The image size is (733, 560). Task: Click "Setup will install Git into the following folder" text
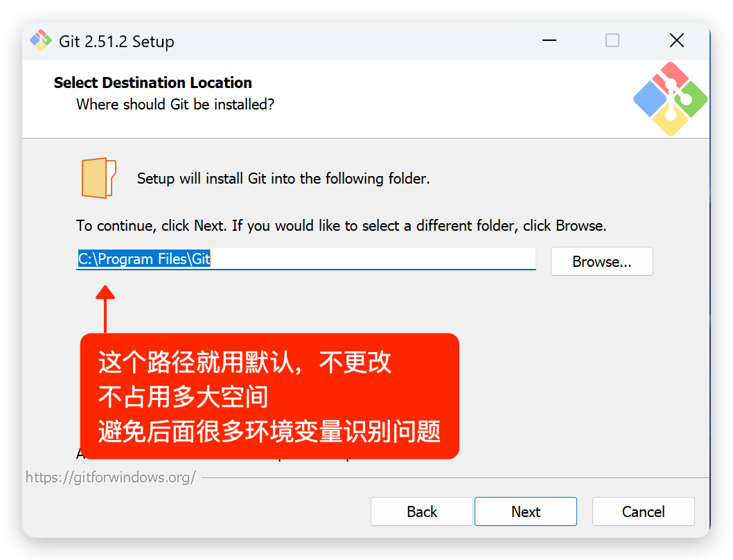click(283, 179)
